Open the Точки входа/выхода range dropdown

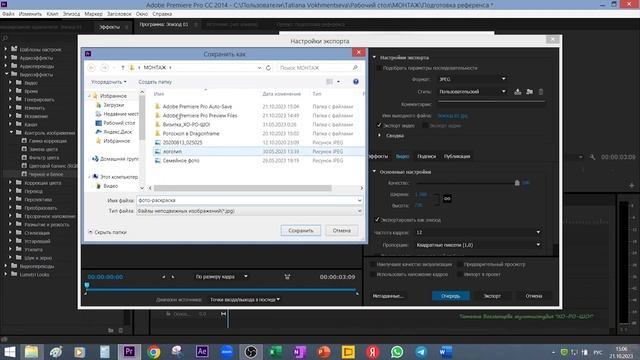pyautogui.click(x=245, y=300)
